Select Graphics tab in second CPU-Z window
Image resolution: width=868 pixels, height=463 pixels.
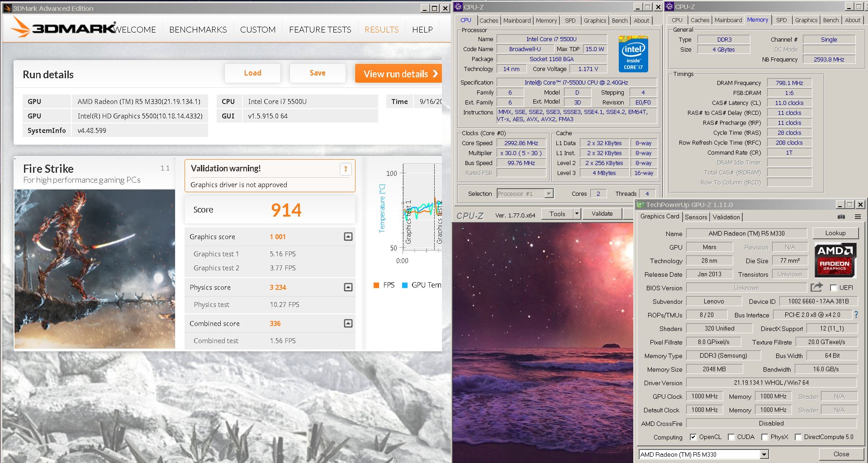pyautogui.click(x=806, y=20)
